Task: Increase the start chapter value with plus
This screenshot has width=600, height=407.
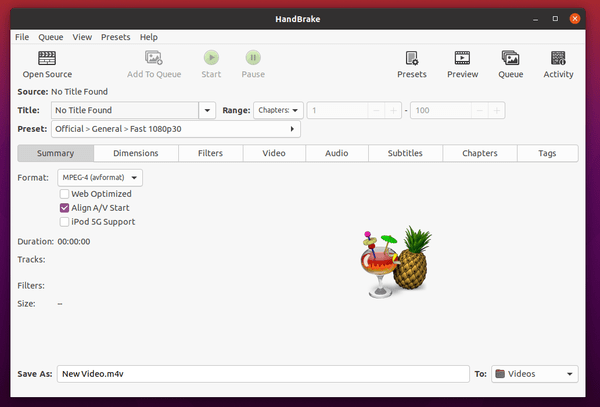Action: pyautogui.click(x=393, y=111)
